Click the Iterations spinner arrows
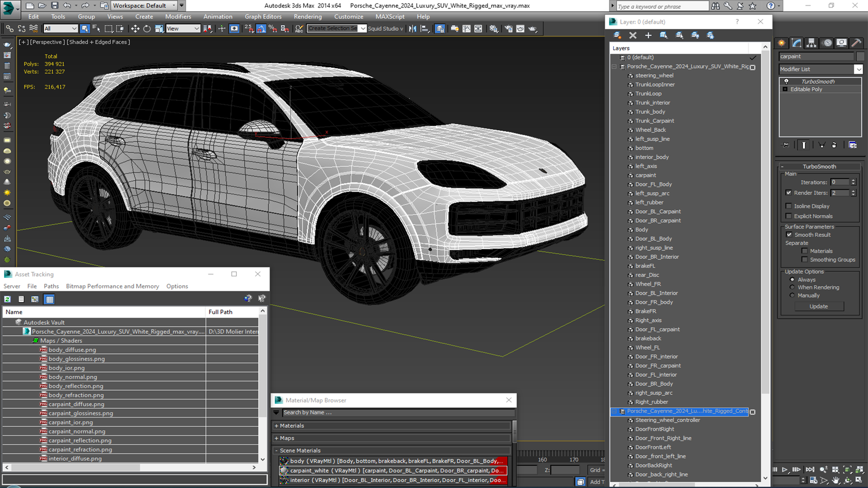The image size is (868, 488). [853, 182]
